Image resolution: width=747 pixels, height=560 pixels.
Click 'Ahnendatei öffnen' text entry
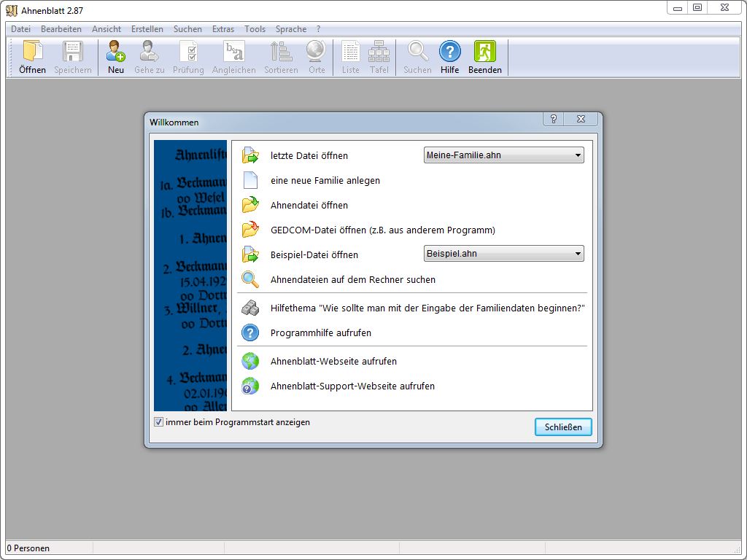309,206
